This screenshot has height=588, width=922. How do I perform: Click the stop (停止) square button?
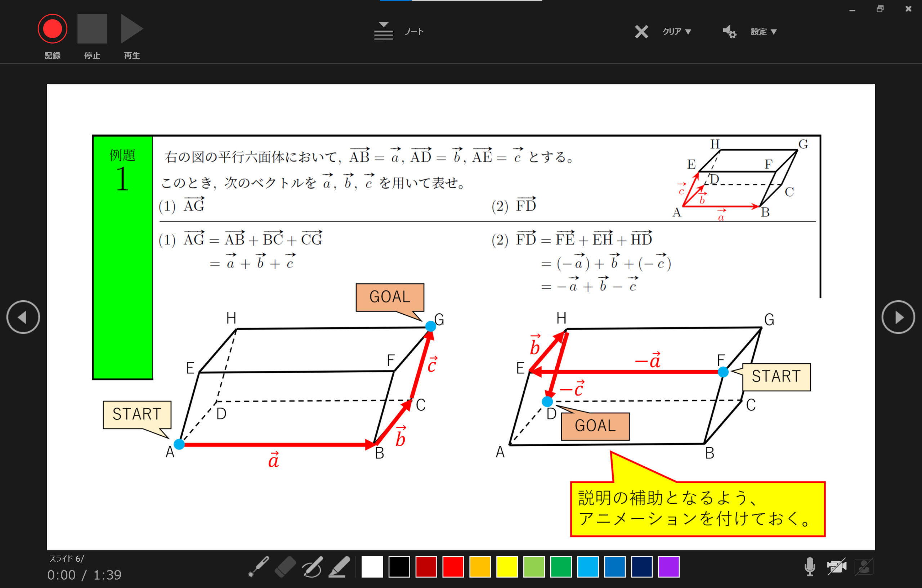[x=92, y=29]
